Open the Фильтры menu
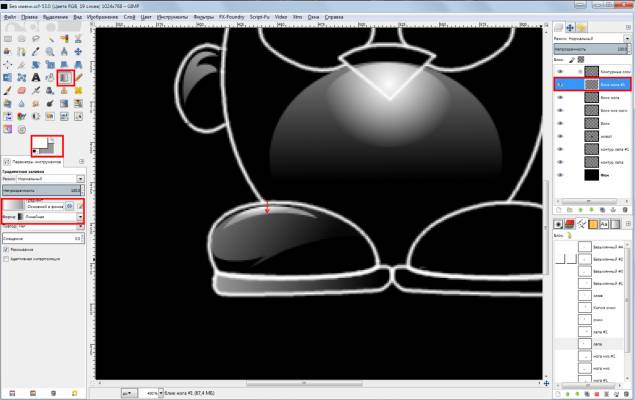The width and height of the screenshot is (635, 400). [x=203, y=17]
